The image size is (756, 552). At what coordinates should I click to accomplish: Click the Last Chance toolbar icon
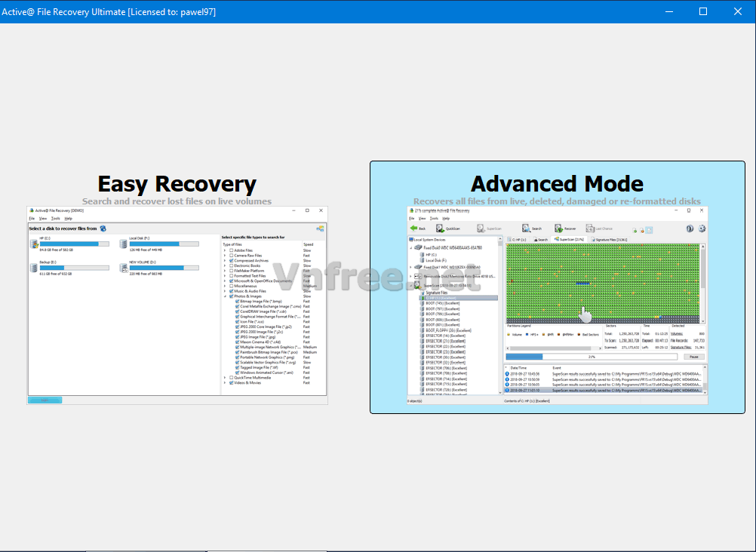pos(589,228)
